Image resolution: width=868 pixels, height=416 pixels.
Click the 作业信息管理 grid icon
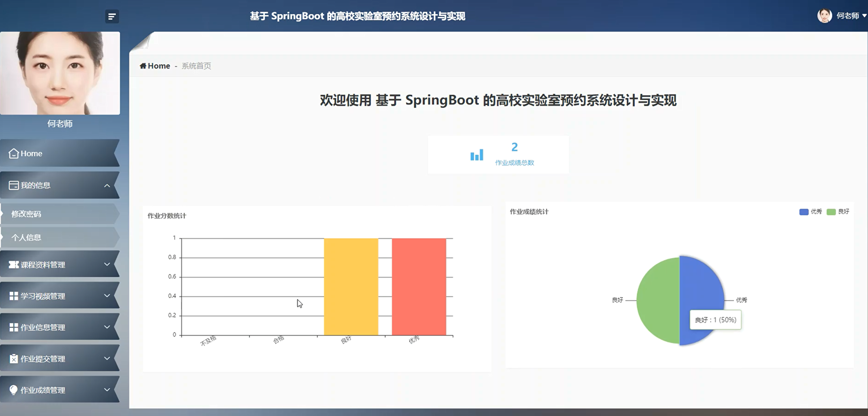pyautogui.click(x=14, y=327)
